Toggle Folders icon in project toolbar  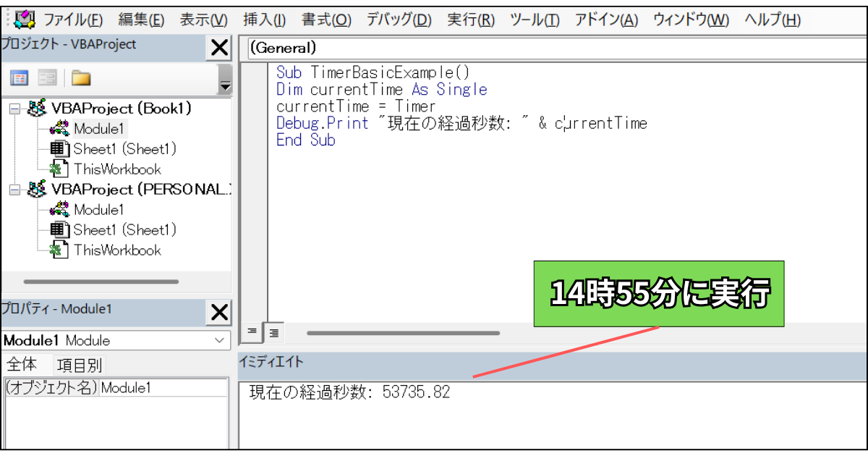[81, 78]
